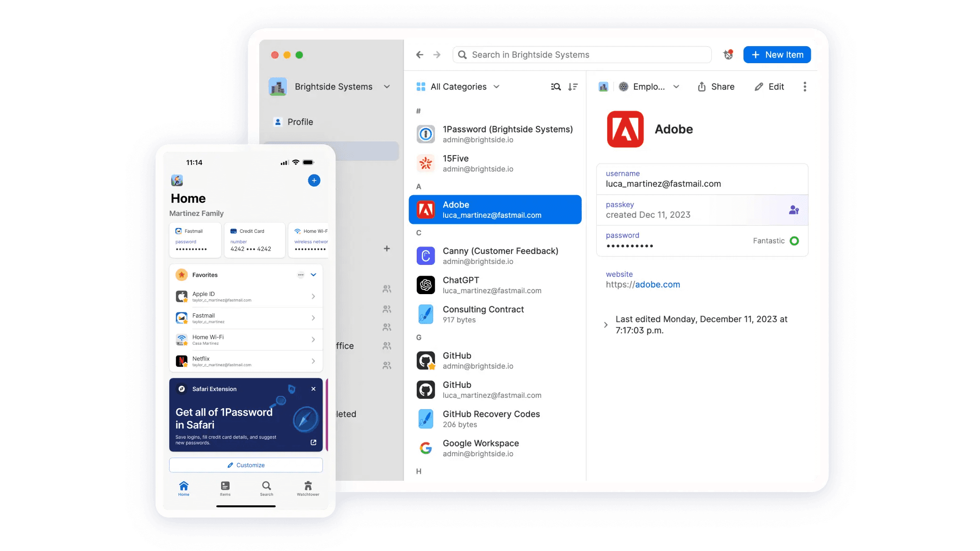Open the adobe.com website link
The image size is (980, 551).
[658, 284]
